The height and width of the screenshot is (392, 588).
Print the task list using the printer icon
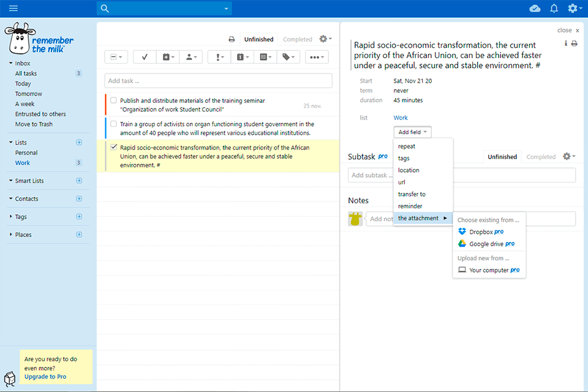232,39
